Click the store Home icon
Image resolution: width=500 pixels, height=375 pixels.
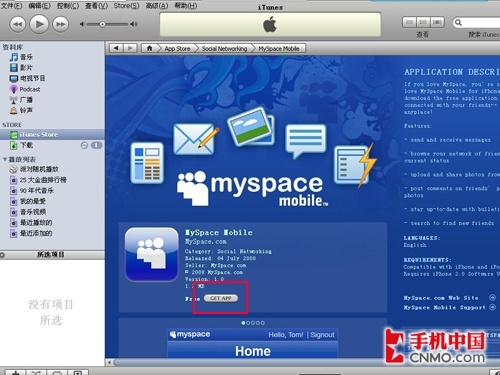pyautogui.click(x=149, y=48)
